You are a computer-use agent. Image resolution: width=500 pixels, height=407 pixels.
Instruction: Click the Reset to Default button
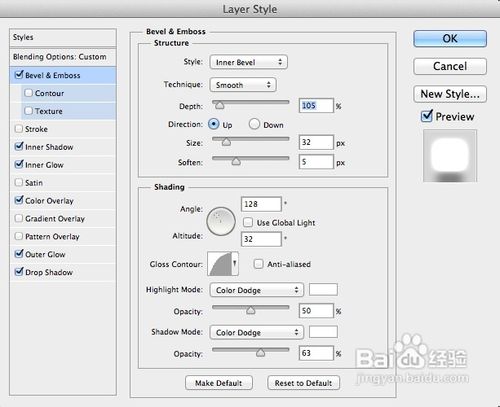pos(303,383)
